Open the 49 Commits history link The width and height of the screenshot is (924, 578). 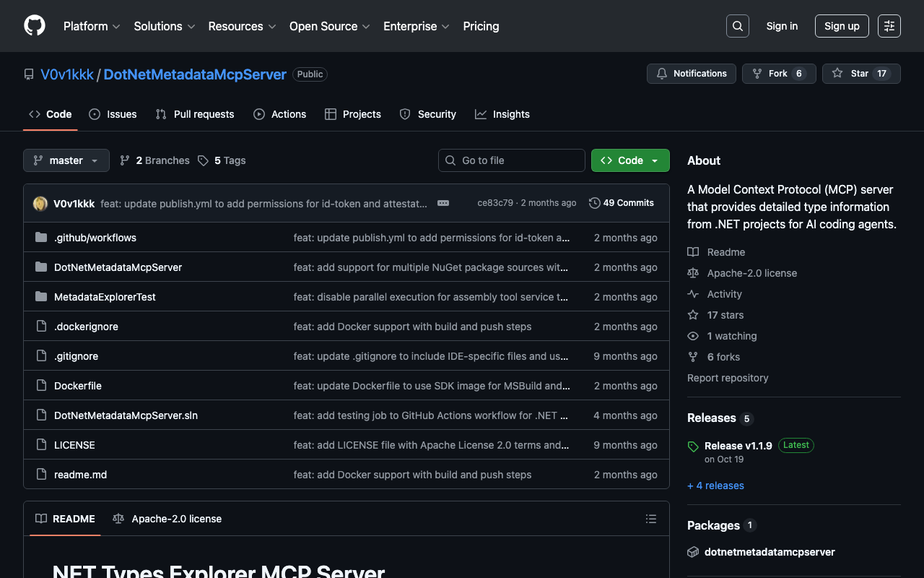click(622, 203)
